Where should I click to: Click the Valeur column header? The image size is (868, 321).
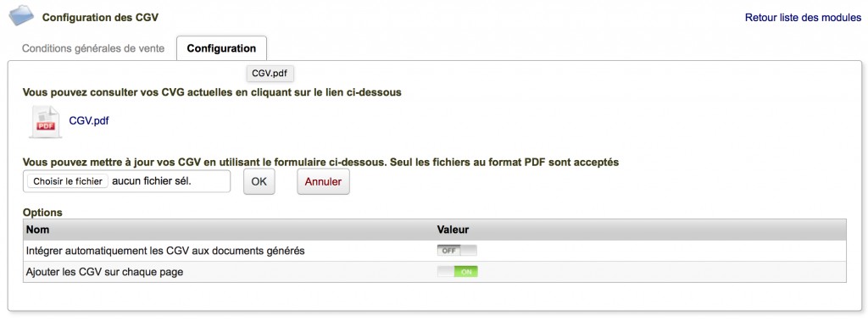[x=453, y=230]
